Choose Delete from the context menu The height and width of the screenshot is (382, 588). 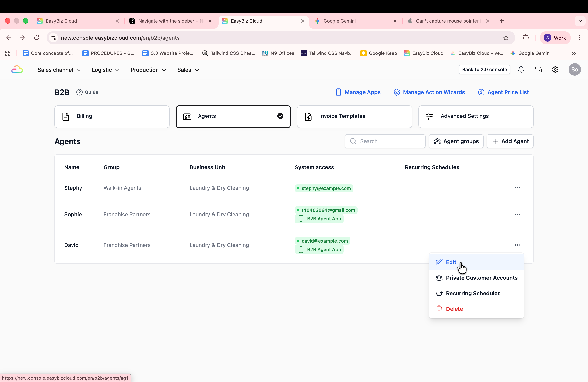pyautogui.click(x=454, y=309)
